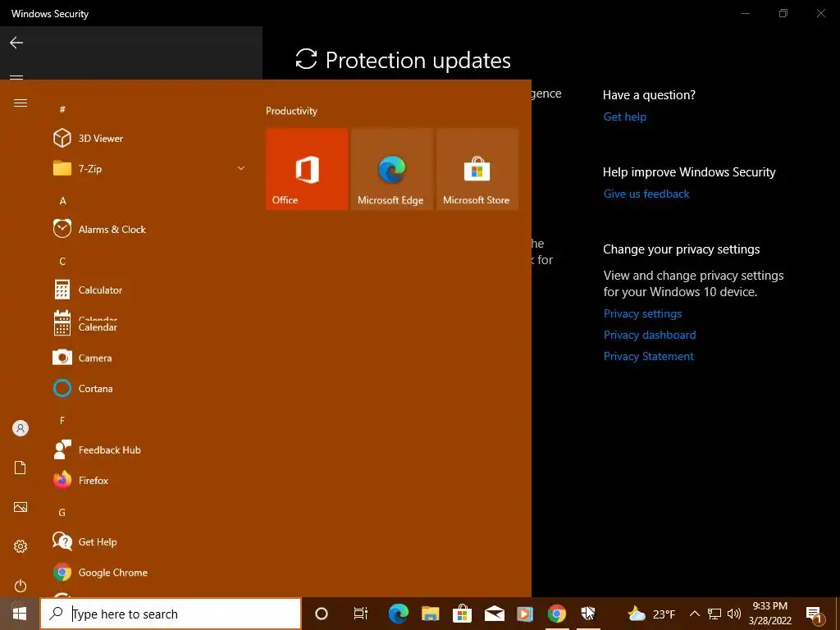840x630 pixels.
Task: Open the 7-Zip folder entry
Action: (150, 169)
